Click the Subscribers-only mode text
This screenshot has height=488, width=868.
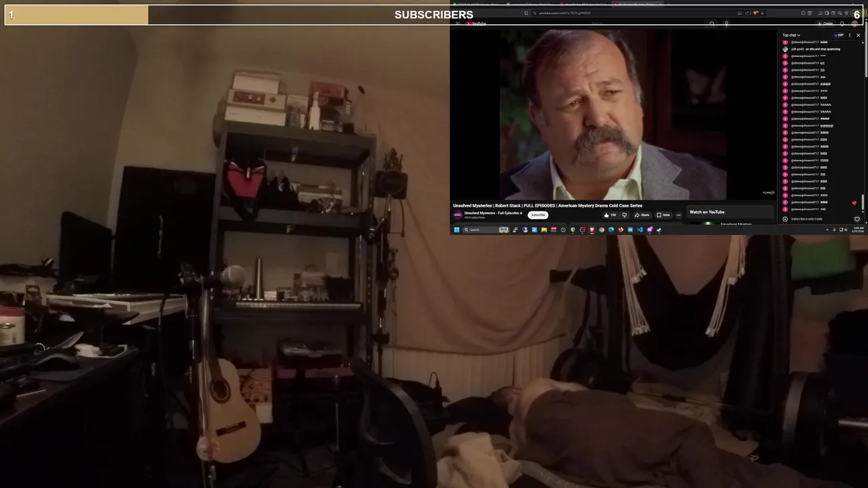coord(806,219)
